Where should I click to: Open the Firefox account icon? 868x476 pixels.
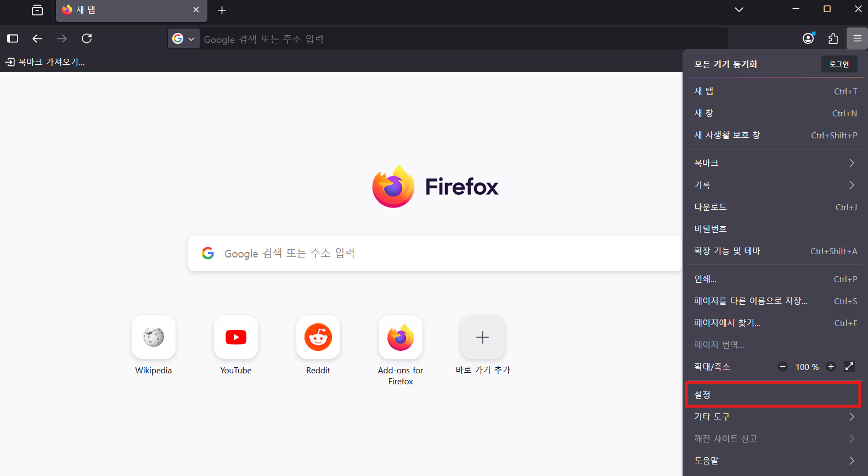pyautogui.click(x=808, y=38)
